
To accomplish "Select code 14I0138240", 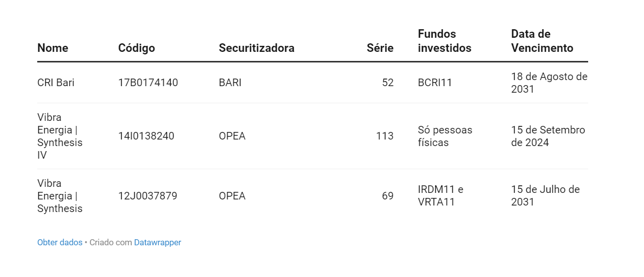I will click(x=146, y=136).
